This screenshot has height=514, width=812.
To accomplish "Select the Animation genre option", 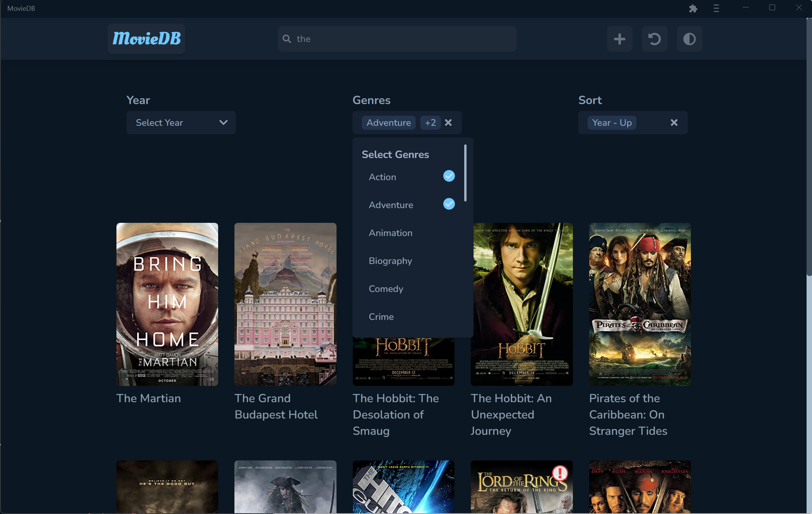I will 390,233.
